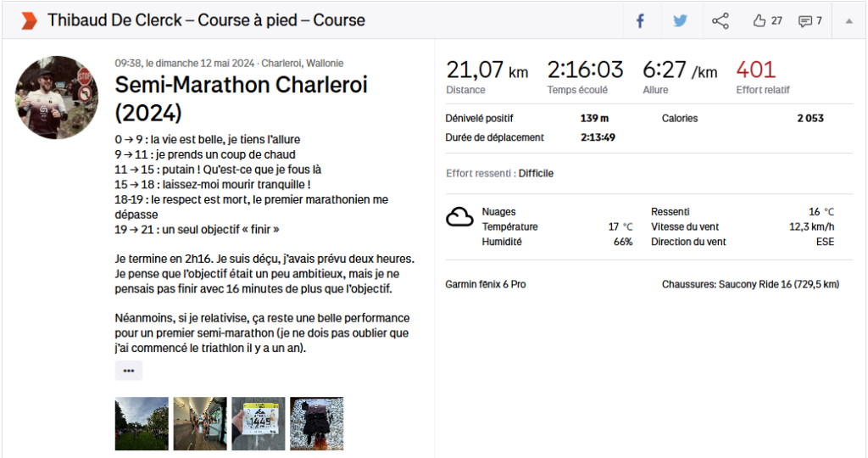
Task: Open Saucony Ride 16 shoes link
Action: (x=749, y=284)
